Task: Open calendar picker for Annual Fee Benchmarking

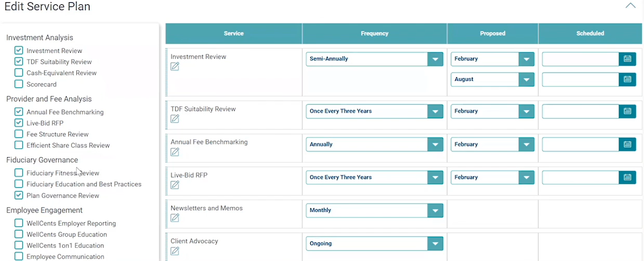Action: pos(627,144)
